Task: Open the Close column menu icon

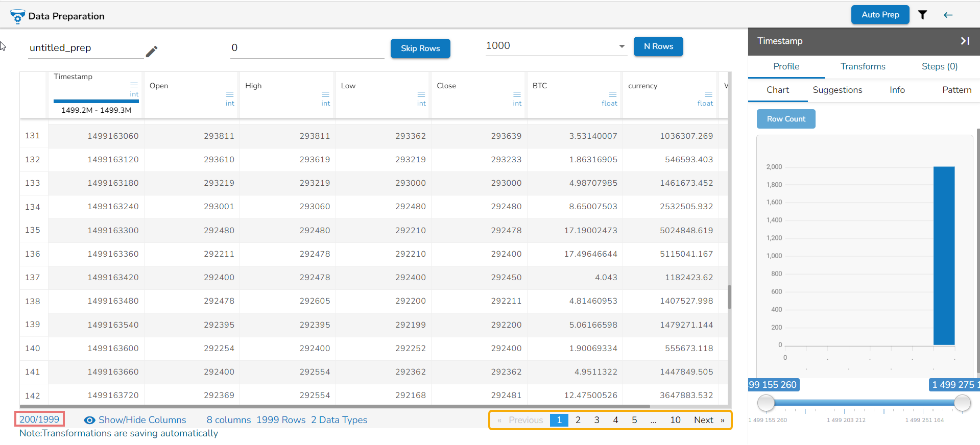Action: pyautogui.click(x=517, y=94)
